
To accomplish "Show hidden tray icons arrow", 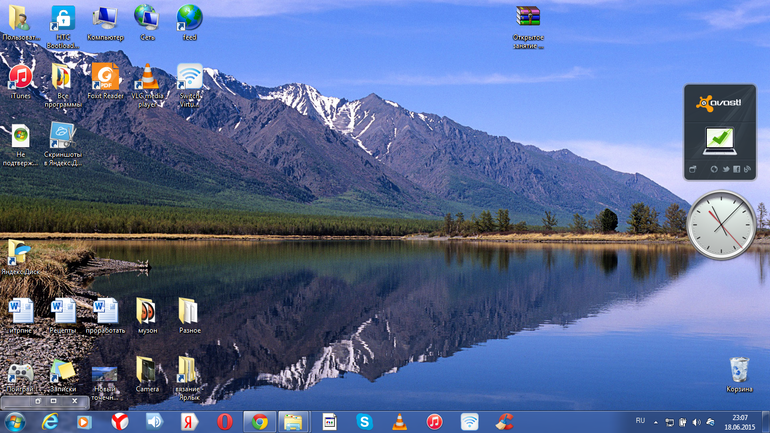I will click(x=656, y=422).
